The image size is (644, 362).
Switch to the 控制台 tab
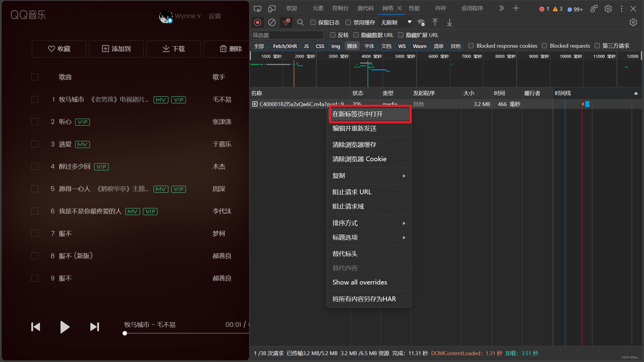(340, 8)
